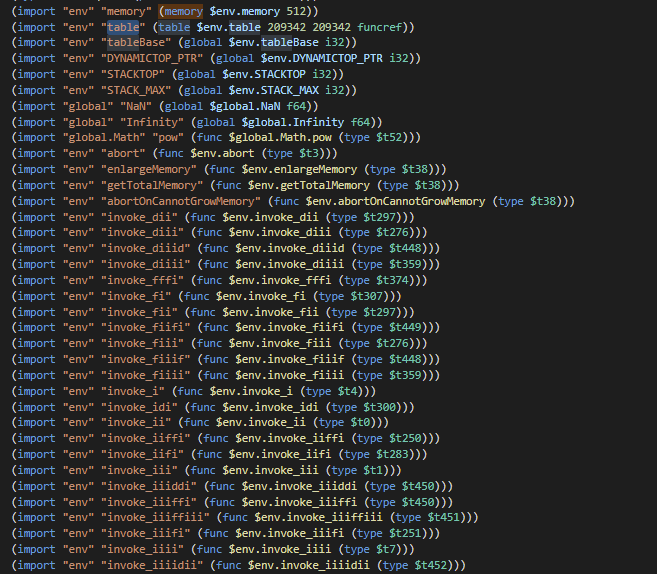Select $env.invoke_idi identifier

pyautogui.click(x=270, y=408)
